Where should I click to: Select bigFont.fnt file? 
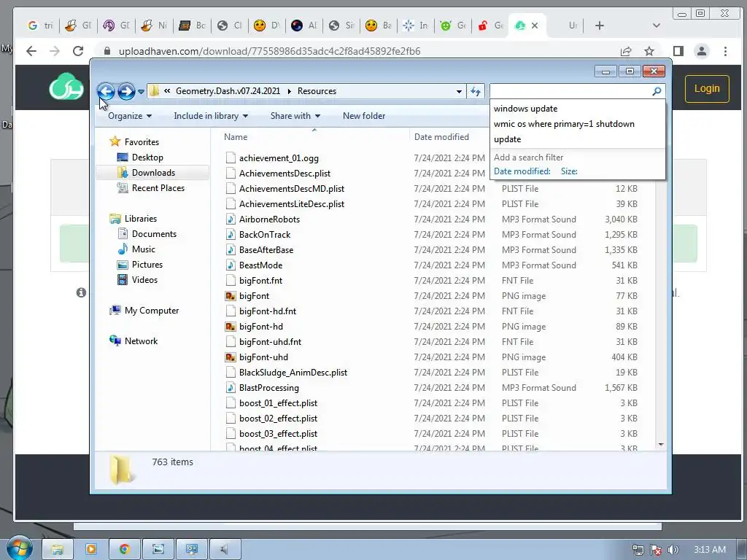click(260, 281)
